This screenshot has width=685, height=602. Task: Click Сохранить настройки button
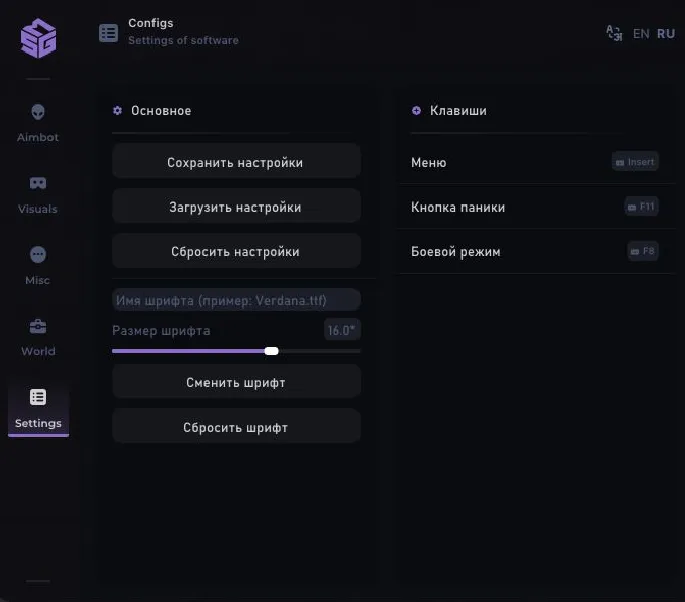pyautogui.click(x=236, y=162)
